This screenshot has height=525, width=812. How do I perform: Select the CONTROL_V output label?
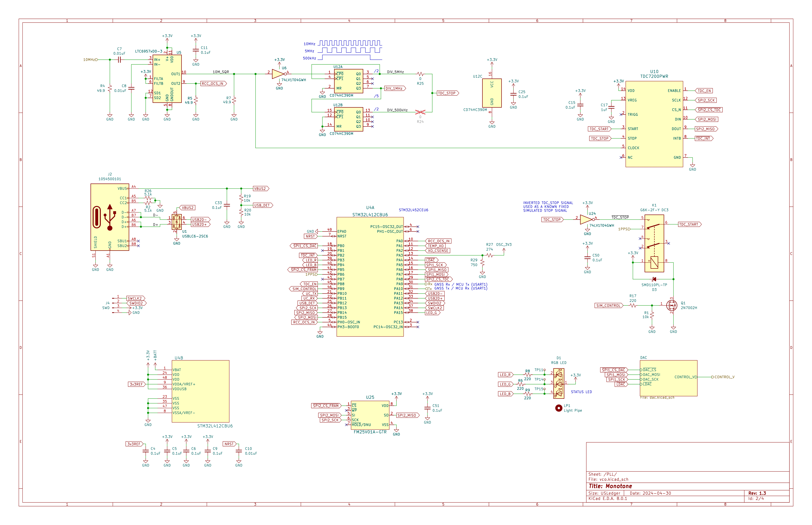(x=723, y=377)
